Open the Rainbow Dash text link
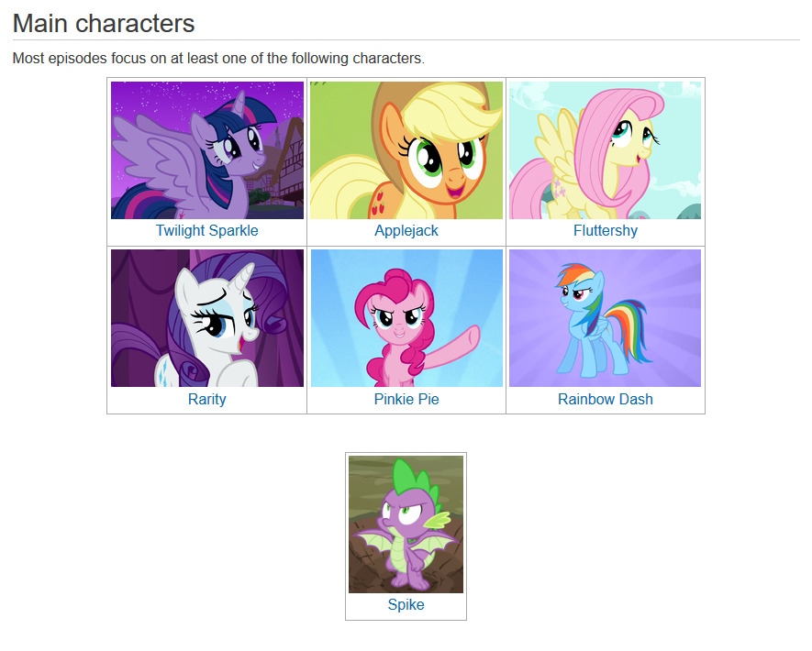The image size is (812, 651). click(x=606, y=400)
